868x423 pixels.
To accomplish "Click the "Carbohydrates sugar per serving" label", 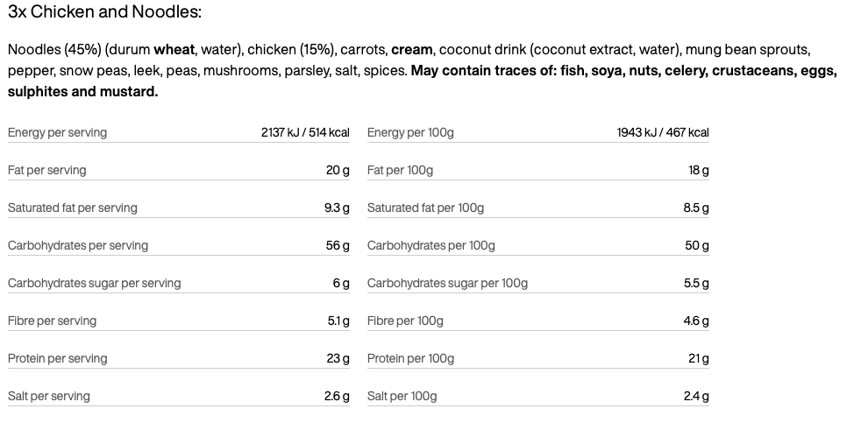I will [x=95, y=284].
